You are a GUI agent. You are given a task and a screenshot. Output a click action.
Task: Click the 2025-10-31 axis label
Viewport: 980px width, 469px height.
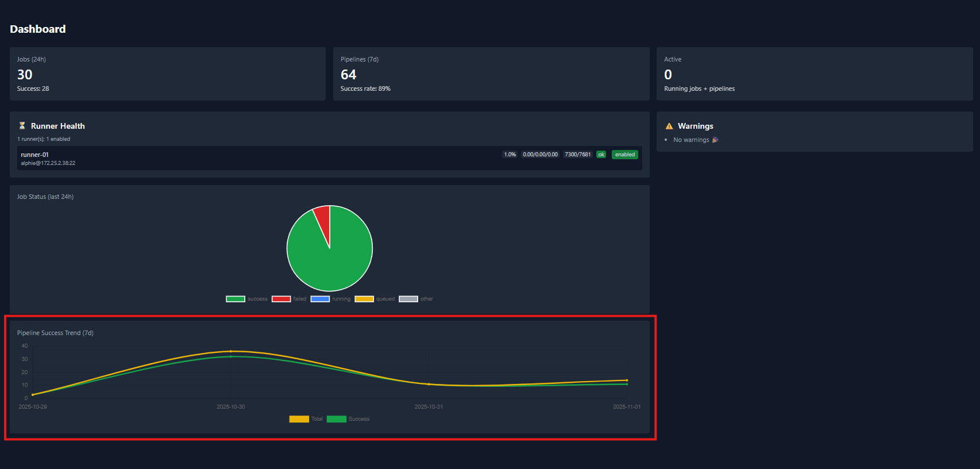429,407
